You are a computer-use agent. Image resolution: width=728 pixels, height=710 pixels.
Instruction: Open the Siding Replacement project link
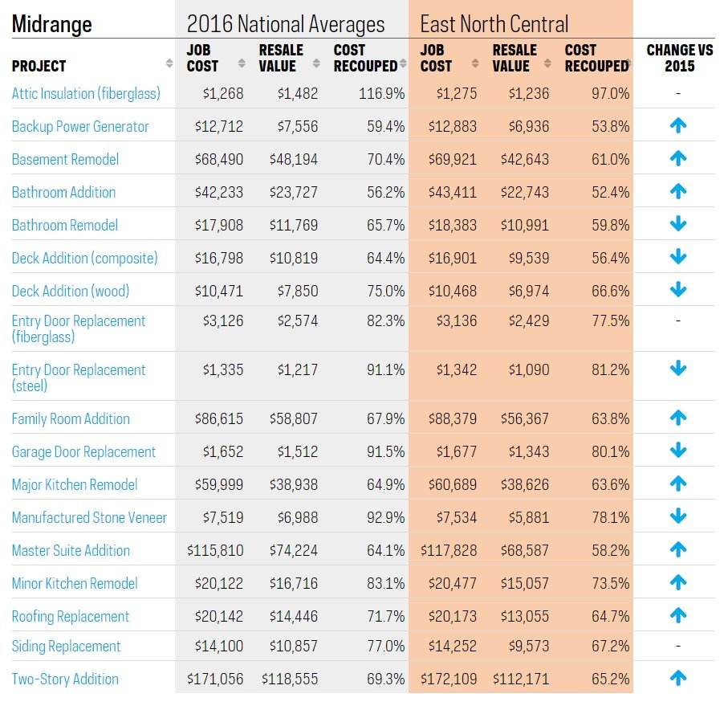pos(66,646)
